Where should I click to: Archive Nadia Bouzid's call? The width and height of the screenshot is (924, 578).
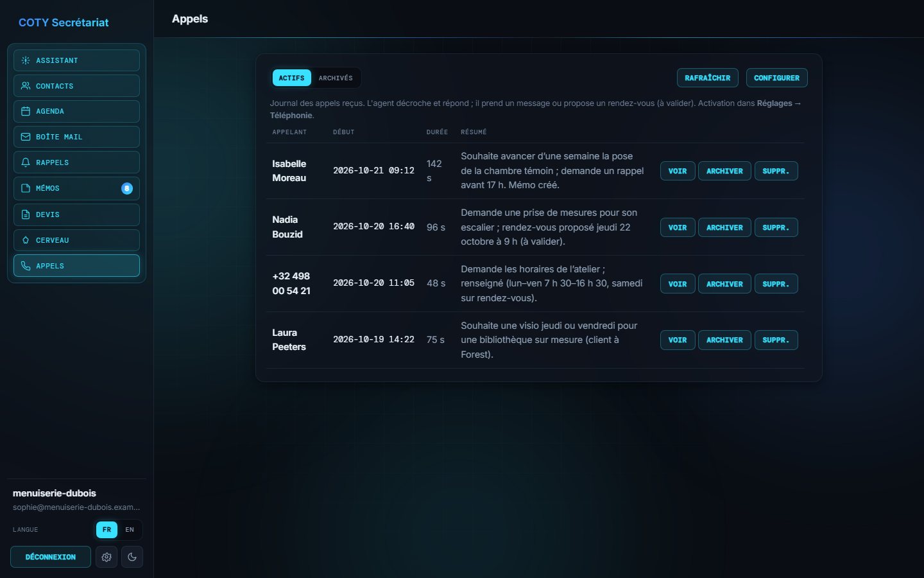724,227
